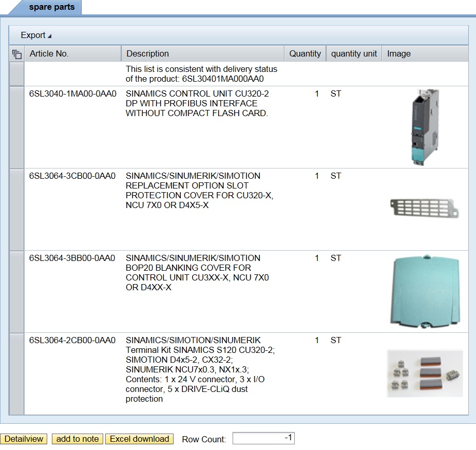Click the Quantity column header
Image resolution: width=476 pixels, height=450 pixels.
[305, 54]
